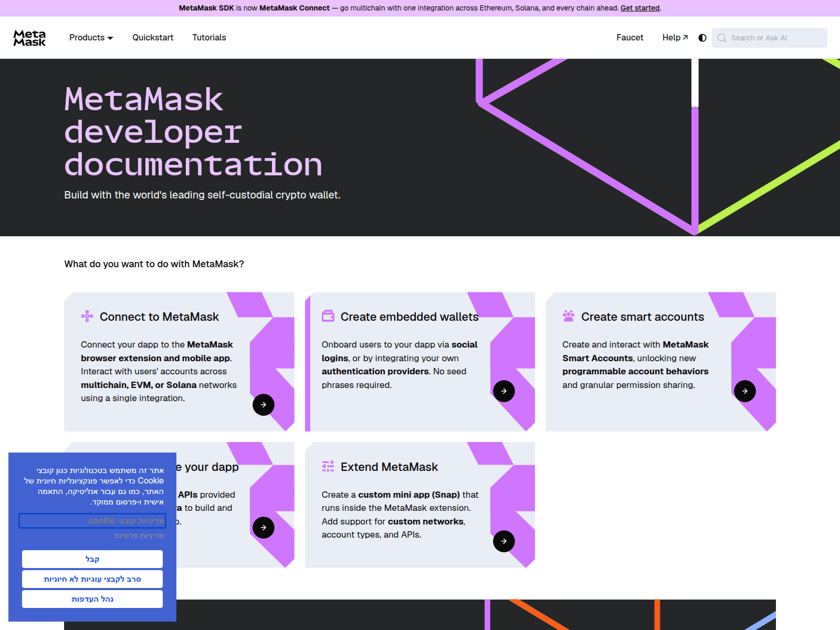Click the 'Onboard users to your dapp' description
Screen dimensions: 840x630
point(400,365)
